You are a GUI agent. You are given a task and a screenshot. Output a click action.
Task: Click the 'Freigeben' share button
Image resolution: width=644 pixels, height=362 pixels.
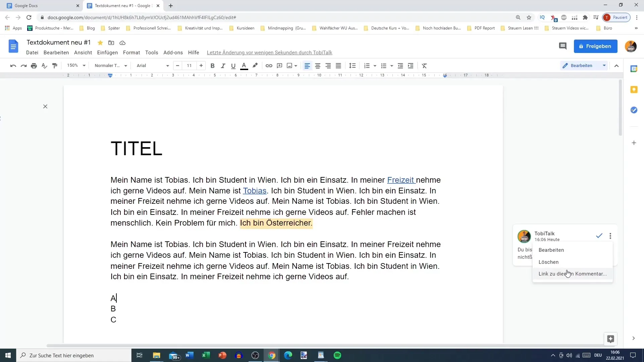pos(596,46)
